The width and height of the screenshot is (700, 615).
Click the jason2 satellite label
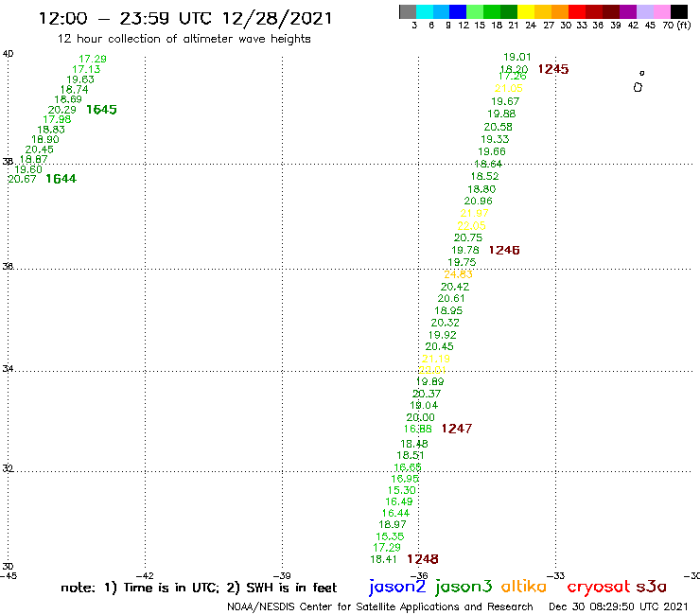[x=397, y=587]
